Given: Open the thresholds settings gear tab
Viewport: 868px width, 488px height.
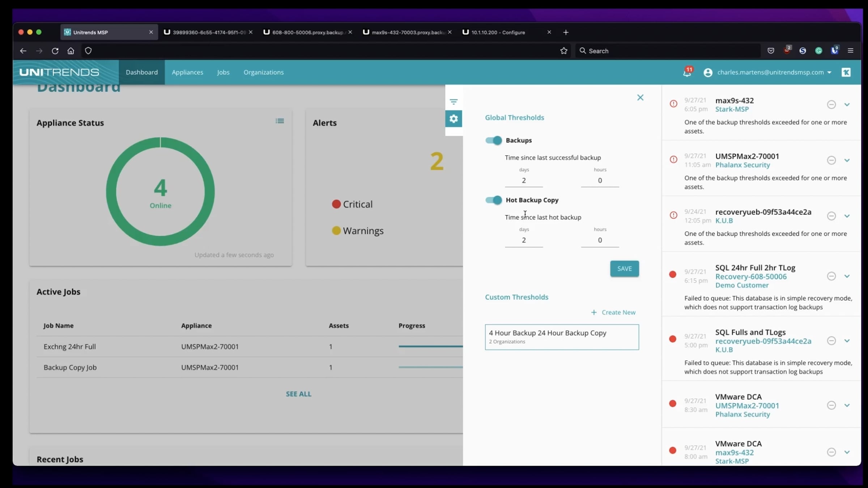Looking at the screenshot, I should pos(454,119).
